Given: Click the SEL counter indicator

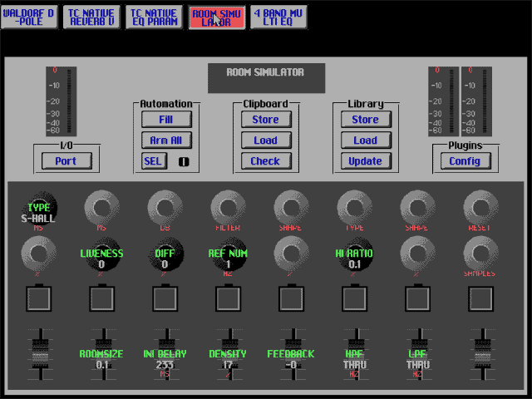Looking at the screenshot, I should tap(184, 161).
